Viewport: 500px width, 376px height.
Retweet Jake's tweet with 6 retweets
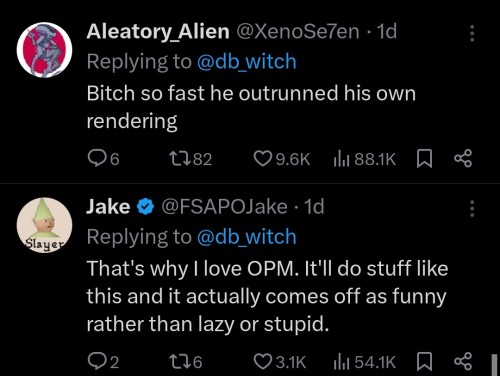186,362
